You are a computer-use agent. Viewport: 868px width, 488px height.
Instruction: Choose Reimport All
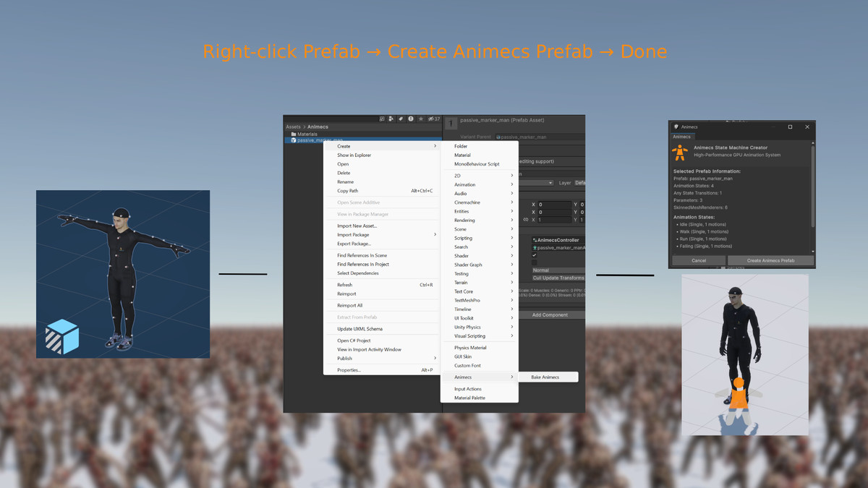383,305
